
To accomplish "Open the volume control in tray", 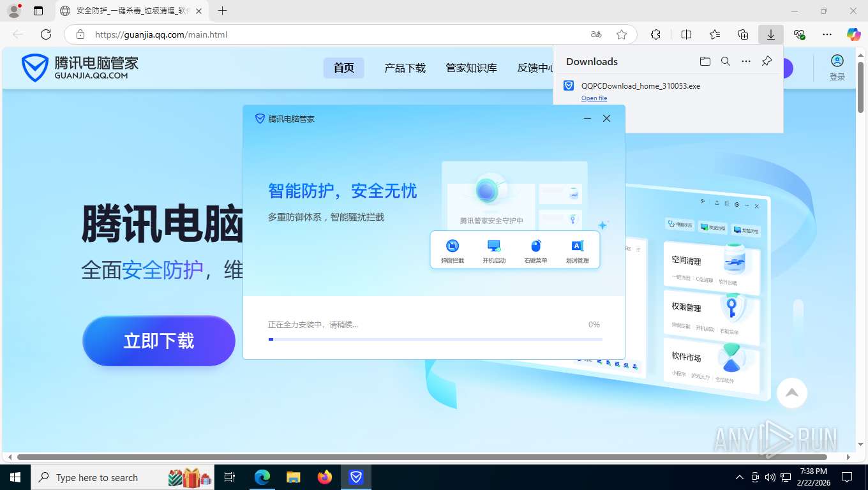I will [770, 477].
